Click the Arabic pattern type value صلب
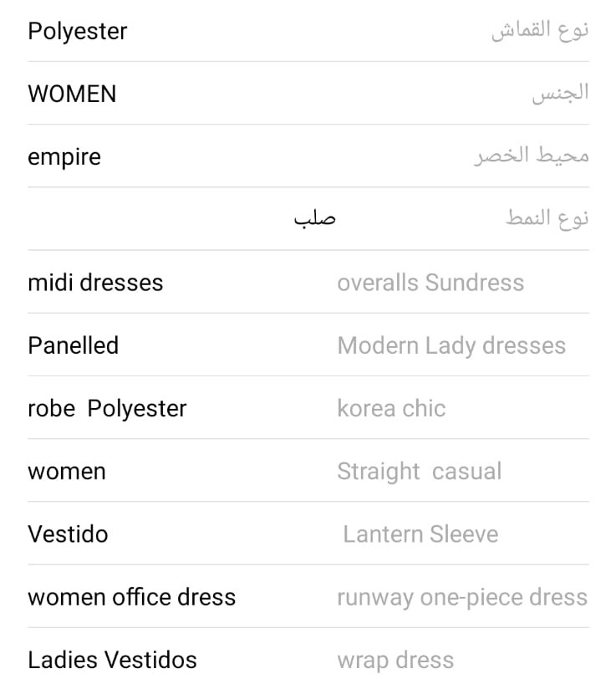This screenshot has height=679, width=616. (314, 219)
